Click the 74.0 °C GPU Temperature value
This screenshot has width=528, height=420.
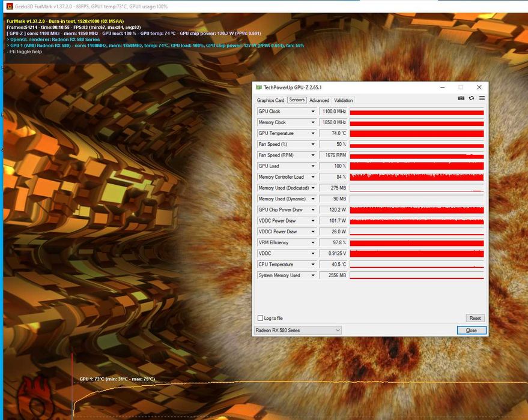[x=333, y=133]
